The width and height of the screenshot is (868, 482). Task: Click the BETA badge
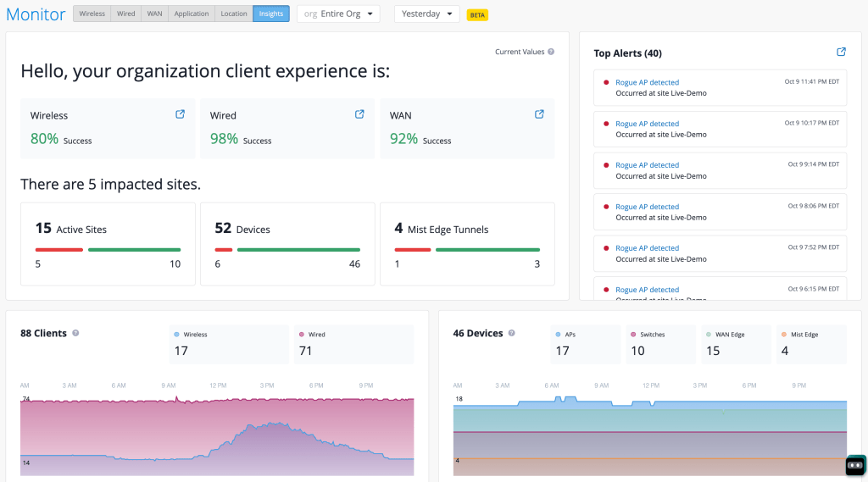tap(477, 15)
